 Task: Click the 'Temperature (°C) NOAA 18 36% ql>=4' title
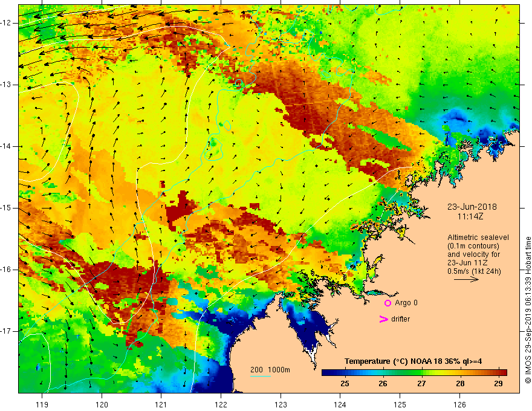[x=414, y=361]
